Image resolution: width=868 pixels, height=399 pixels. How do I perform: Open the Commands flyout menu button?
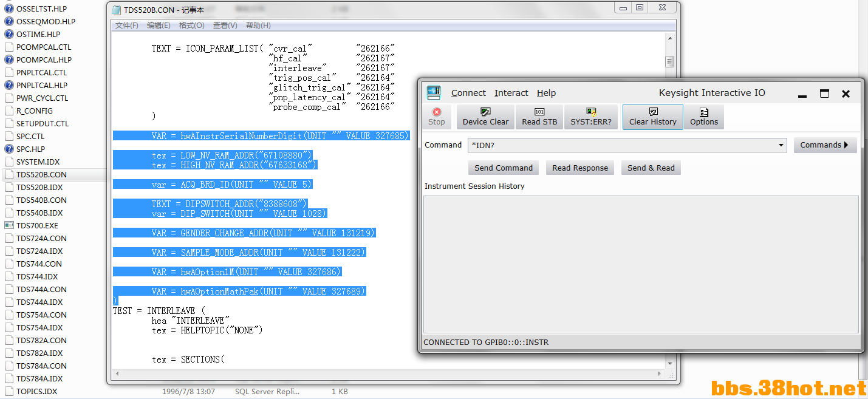tap(825, 145)
